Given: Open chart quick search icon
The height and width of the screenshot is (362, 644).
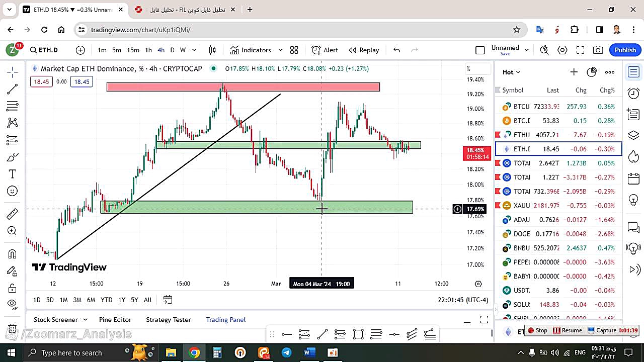Looking at the screenshot, I should 544,50.
